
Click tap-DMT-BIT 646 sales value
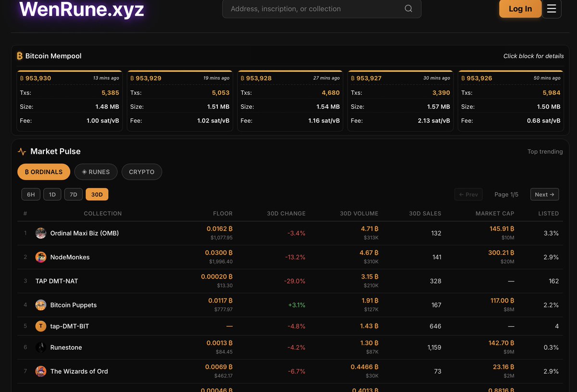[x=436, y=326]
